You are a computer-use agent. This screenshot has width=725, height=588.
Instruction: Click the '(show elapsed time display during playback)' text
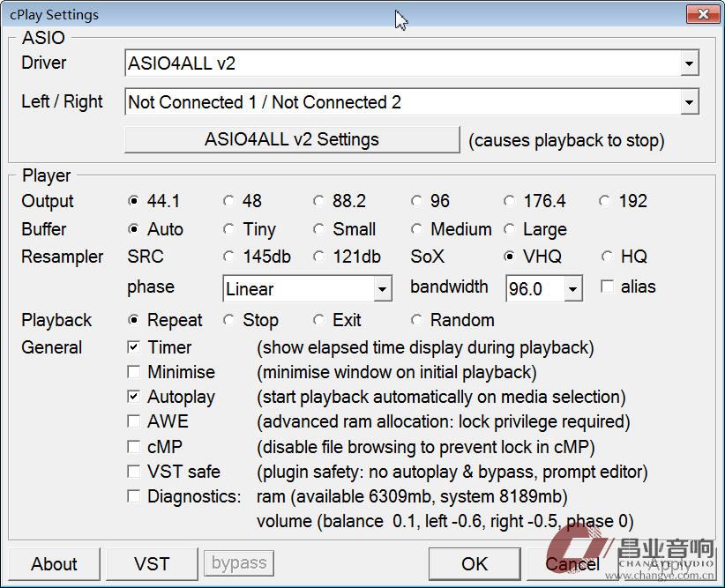point(425,347)
